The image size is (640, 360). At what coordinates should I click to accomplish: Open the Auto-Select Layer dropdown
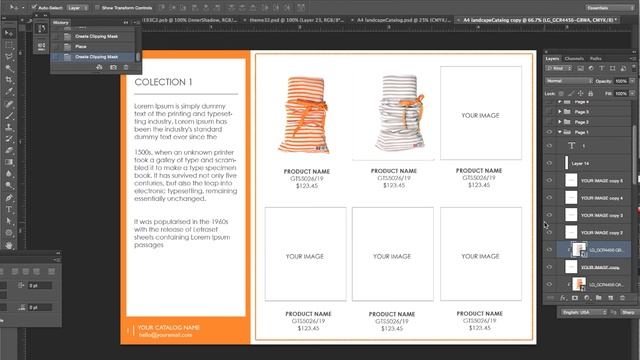pyautogui.click(x=77, y=8)
